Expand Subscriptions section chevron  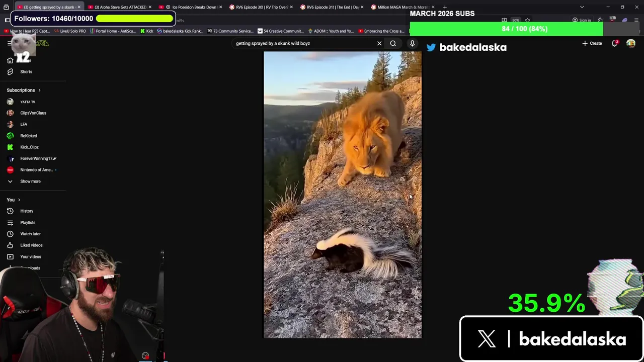[x=39, y=90]
